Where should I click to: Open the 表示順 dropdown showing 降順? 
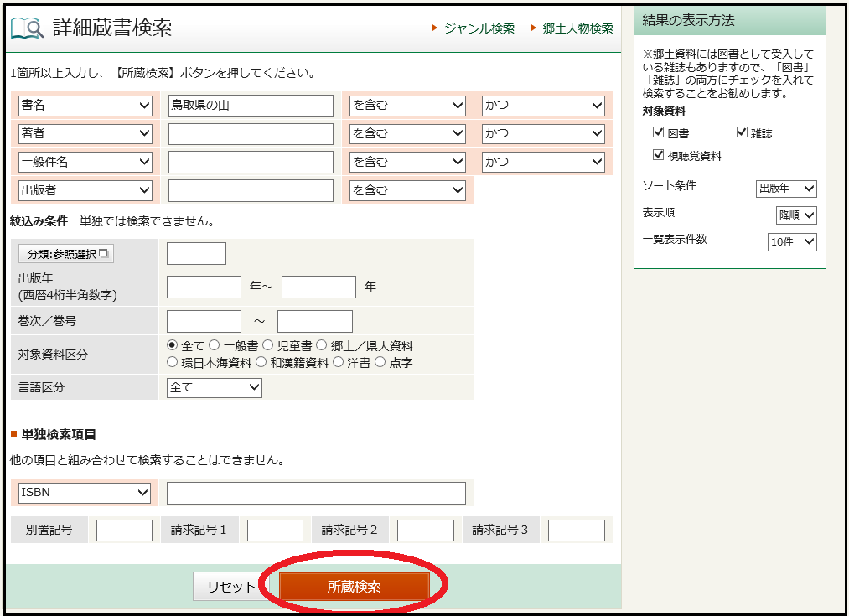tap(796, 215)
